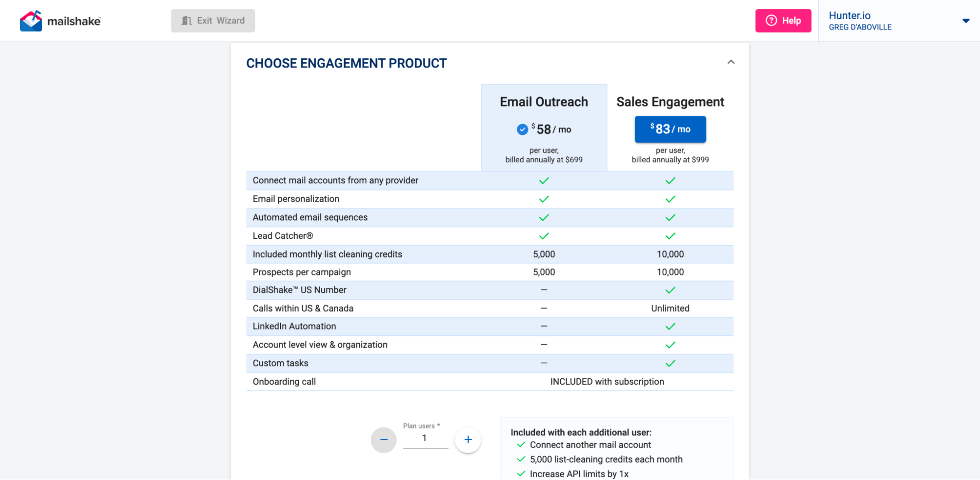Click "Prospects per campaign" label

(302, 272)
